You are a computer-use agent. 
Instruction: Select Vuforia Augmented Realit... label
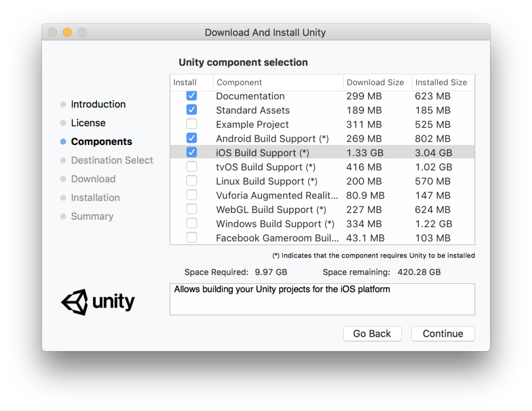[277, 195]
